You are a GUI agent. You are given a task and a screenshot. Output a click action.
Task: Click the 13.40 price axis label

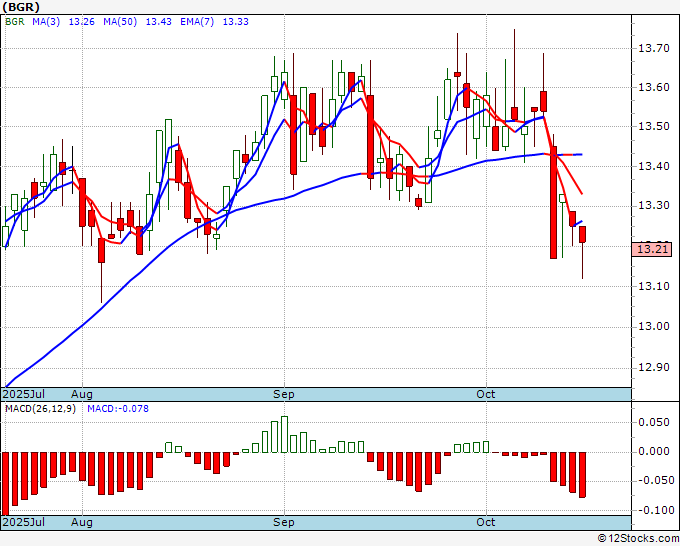[654, 167]
